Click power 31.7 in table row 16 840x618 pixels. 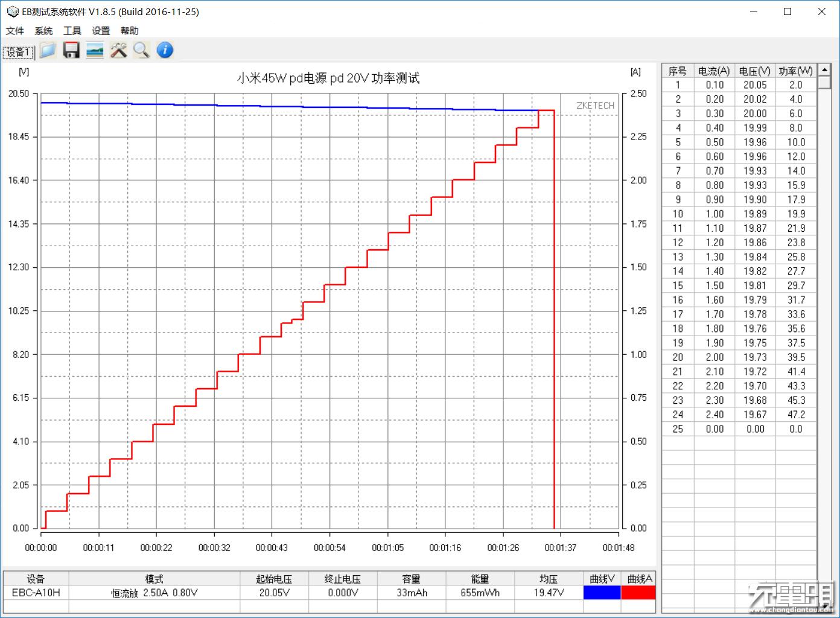tap(796, 300)
